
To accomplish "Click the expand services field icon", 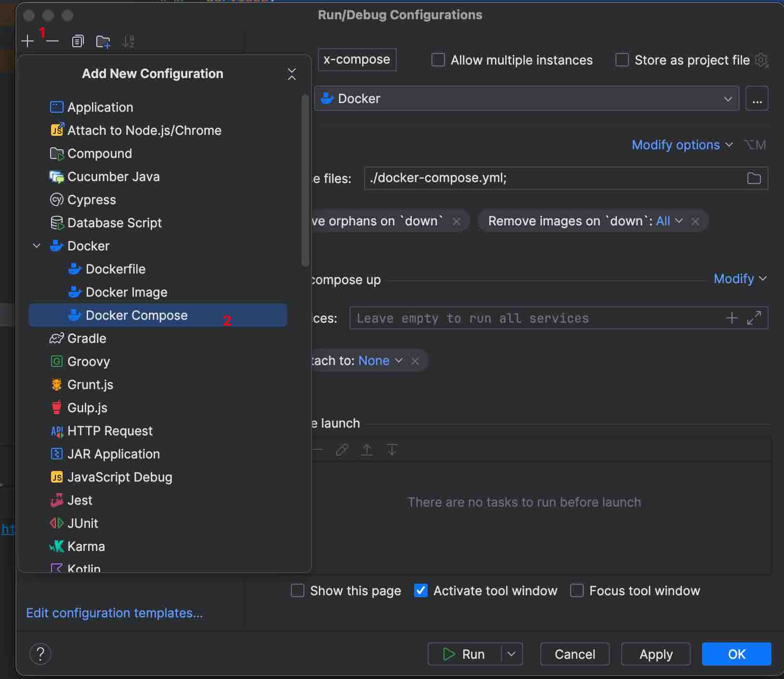I will tap(754, 318).
